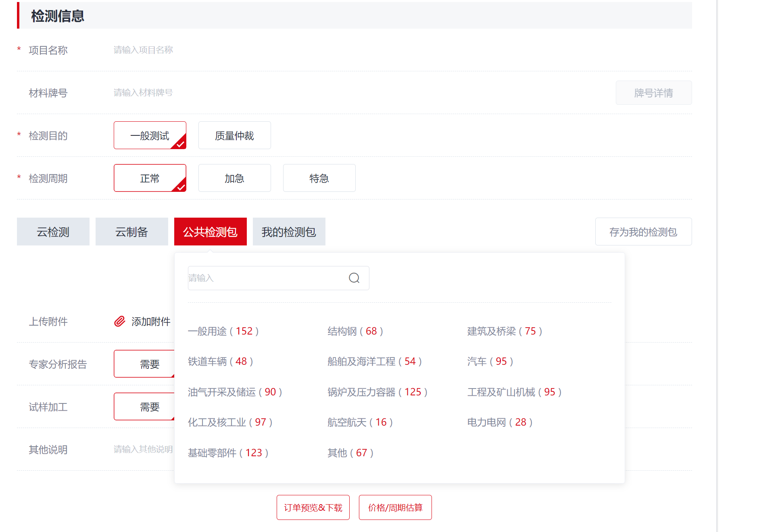Open the 船舶及海洋工程 (54) category

[375, 362]
